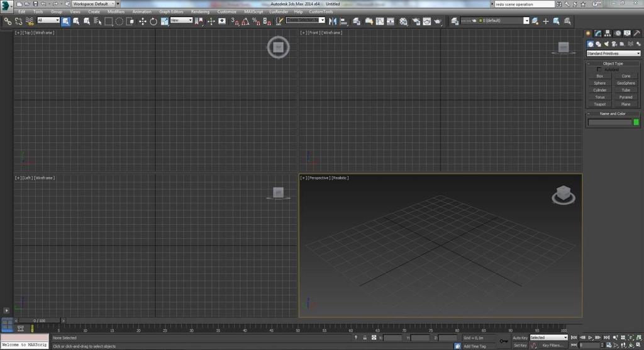The height and width of the screenshot is (350, 644).
Task: Choose Bind to Space Warp tool
Action: tap(30, 21)
